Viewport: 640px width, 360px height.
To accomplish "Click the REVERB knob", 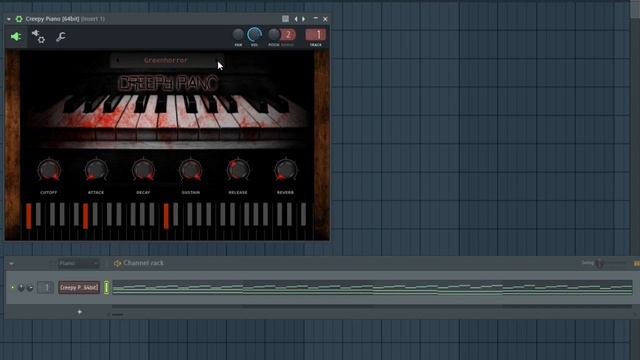I will 285,170.
